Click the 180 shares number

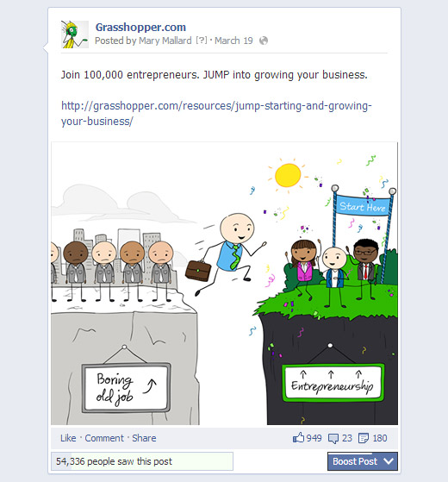pyautogui.click(x=380, y=438)
